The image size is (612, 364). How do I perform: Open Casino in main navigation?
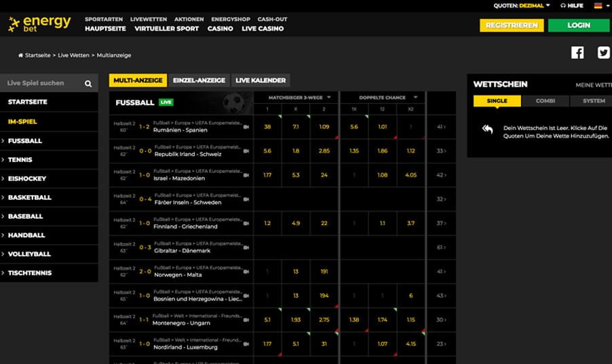(x=220, y=29)
